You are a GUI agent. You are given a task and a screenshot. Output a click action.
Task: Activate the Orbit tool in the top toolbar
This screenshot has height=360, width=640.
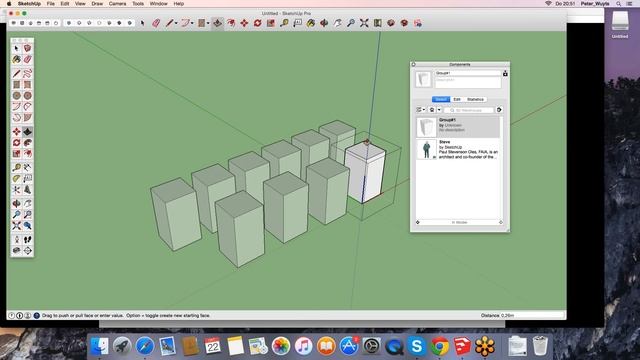pyautogui.click(x=324, y=23)
